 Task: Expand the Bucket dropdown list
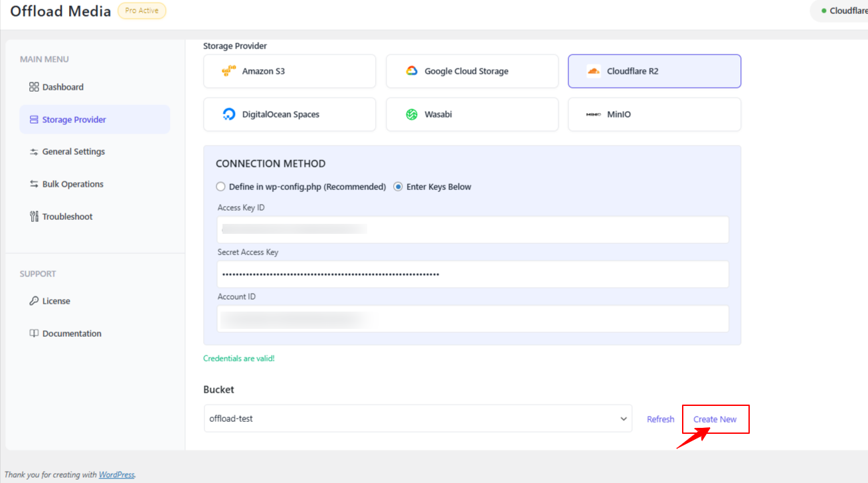pos(418,419)
